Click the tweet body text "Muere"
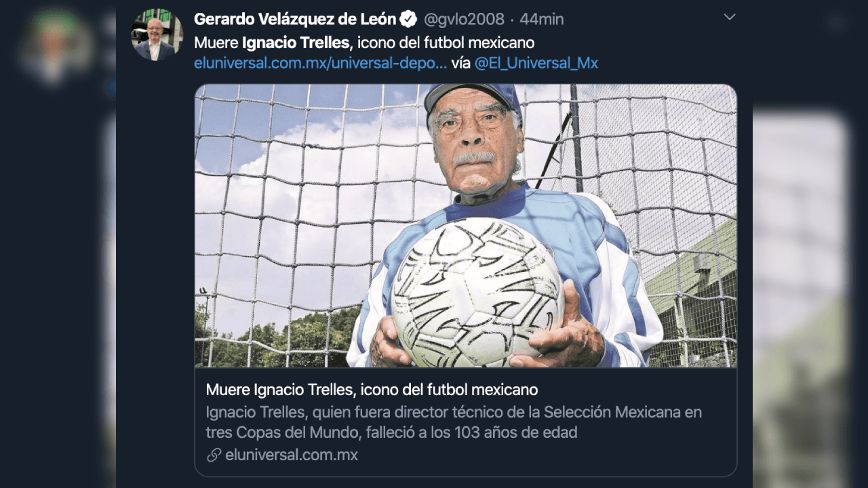Image resolution: width=868 pixels, height=488 pixels. (x=215, y=42)
